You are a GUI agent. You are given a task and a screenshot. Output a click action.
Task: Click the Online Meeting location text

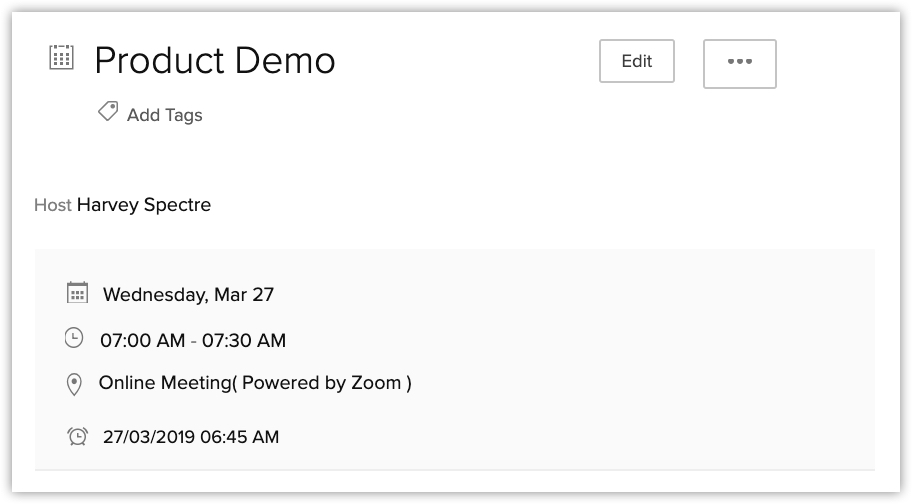[x=164, y=382]
